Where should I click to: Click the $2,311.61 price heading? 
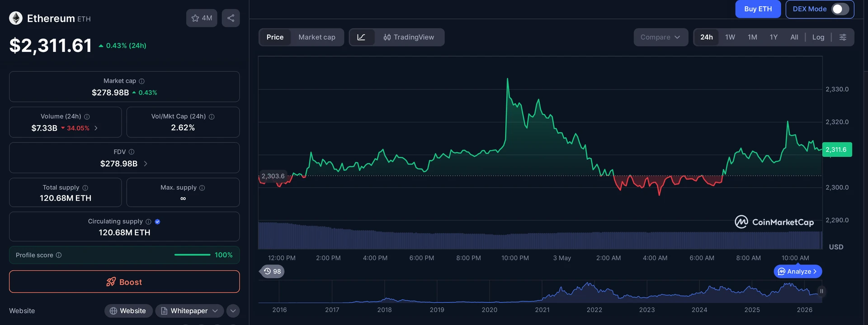tap(51, 46)
